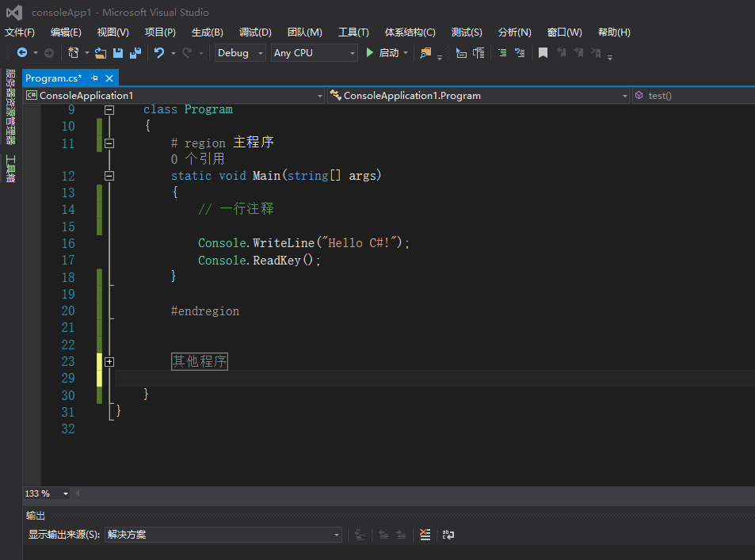755x560 pixels.
Task: Go to the previous bookmark
Action: (x=562, y=52)
